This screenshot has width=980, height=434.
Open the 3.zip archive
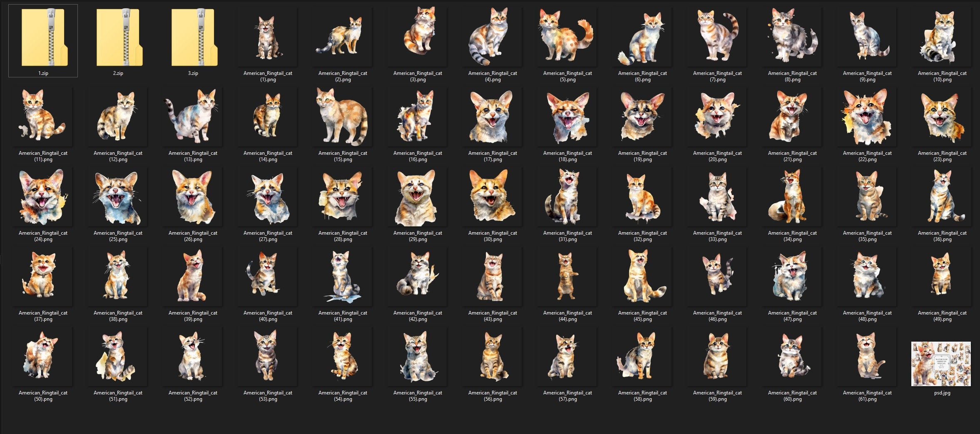(x=193, y=37)
